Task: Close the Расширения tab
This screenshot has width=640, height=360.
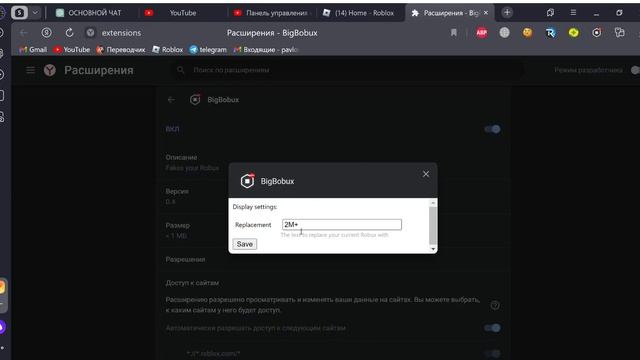Action: tap(486, 13)
